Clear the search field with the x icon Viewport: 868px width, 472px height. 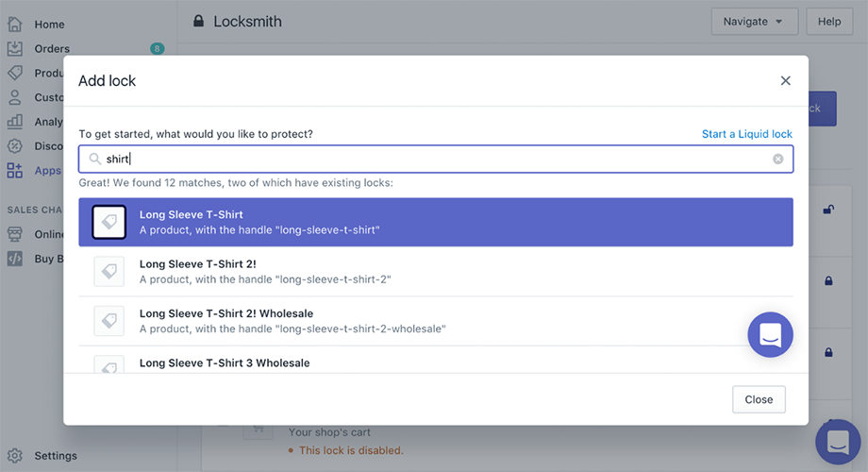coord(777,159)
